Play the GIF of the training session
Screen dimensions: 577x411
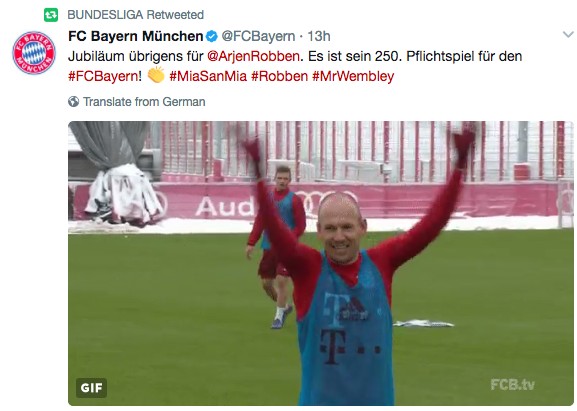click(x=321, y=263)
